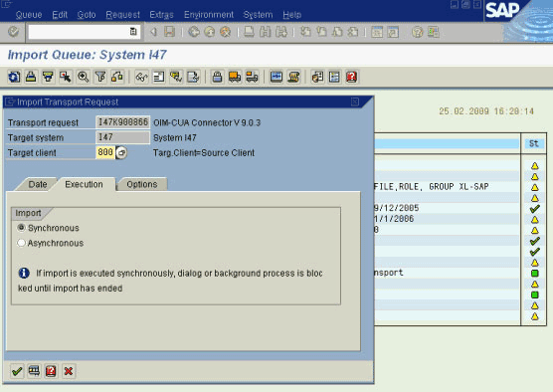Click the red X Cancel button in dialog
This screenshot has height=392, width=553.
[x=69, y=371]
